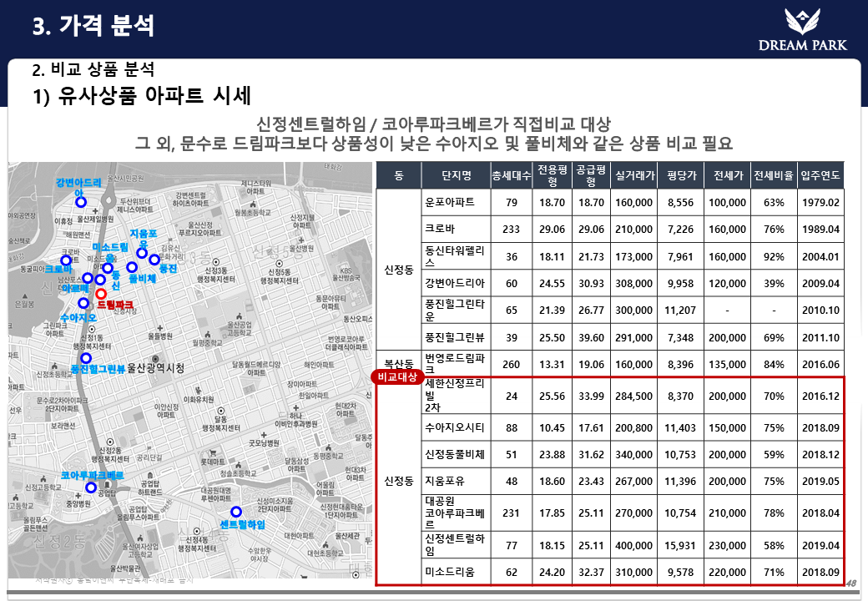The height and width of the screenshot is (601, 868).
Task: Select the 공급평형 column header
Action: (591, 175)
